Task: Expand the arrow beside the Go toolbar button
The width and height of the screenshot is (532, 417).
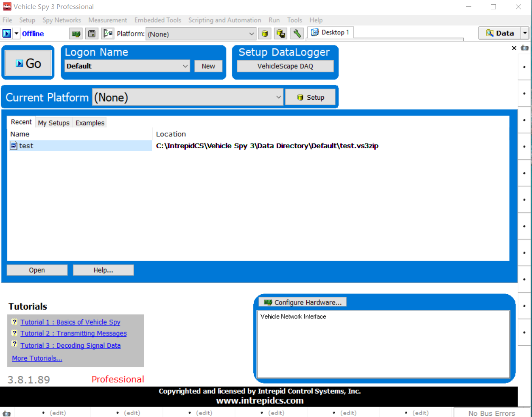Action: [16, 33]
